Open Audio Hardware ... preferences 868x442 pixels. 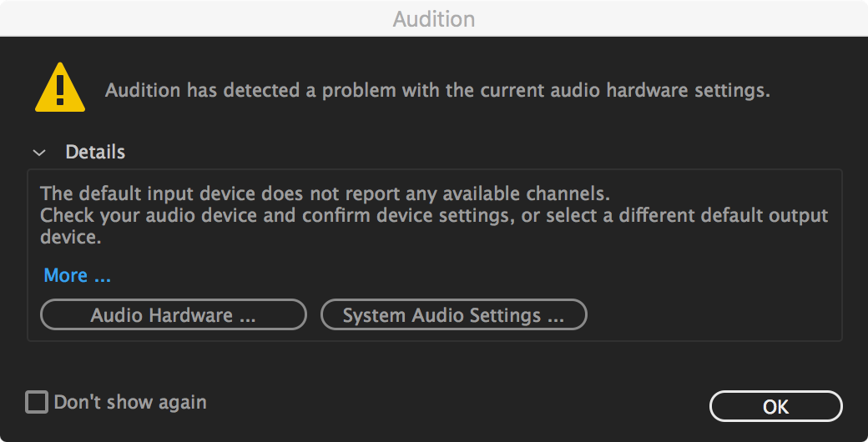174,315
